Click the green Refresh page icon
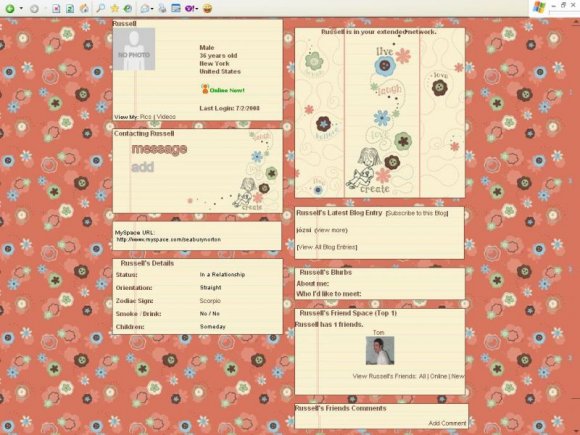 (70, 8)
